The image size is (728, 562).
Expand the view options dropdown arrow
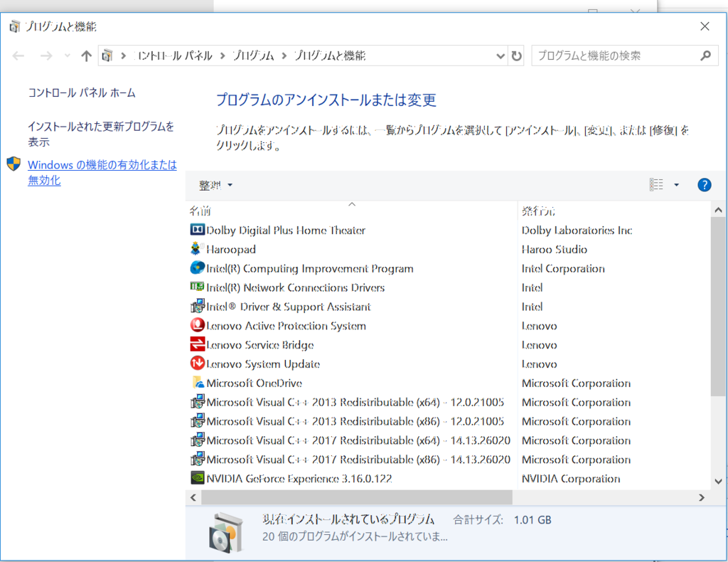click(676, 185)
